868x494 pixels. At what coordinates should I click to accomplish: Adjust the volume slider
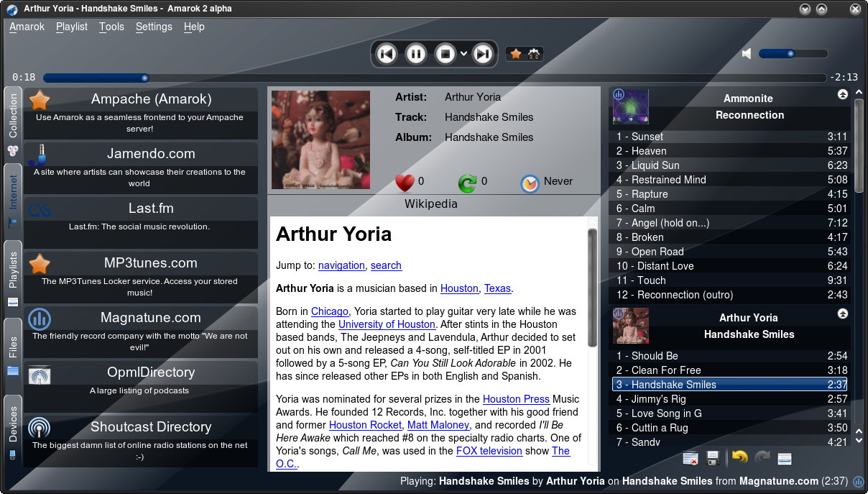[x=793, y=53]
